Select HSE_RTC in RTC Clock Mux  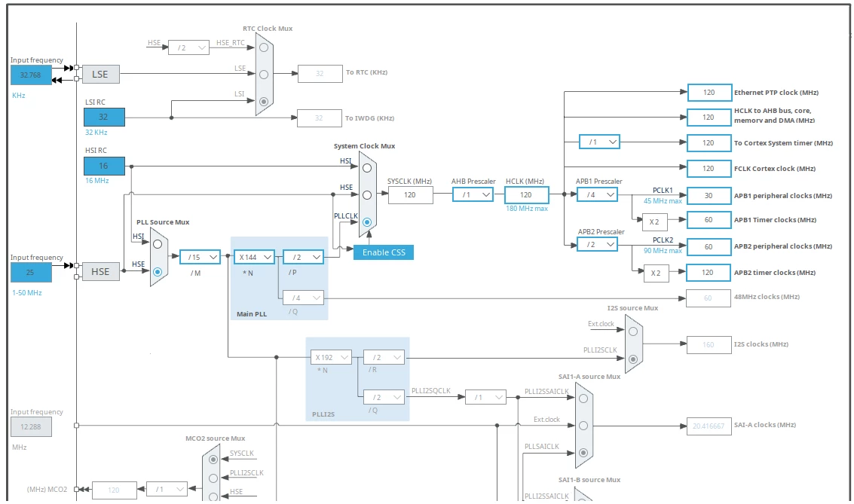click(x=264, y=48)
